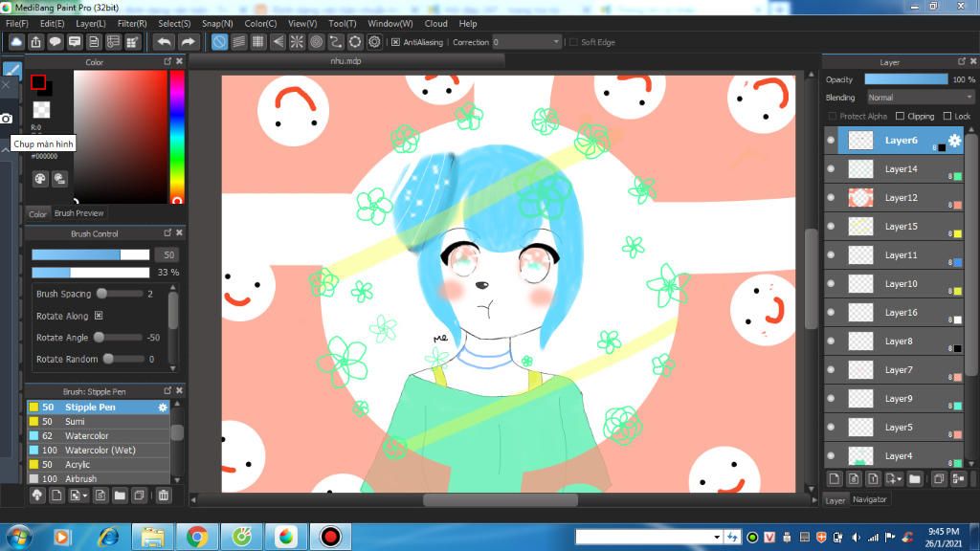This screenshot has width=980, height=551.
Task: Hide Layer12 visibility
Action: 831,197
